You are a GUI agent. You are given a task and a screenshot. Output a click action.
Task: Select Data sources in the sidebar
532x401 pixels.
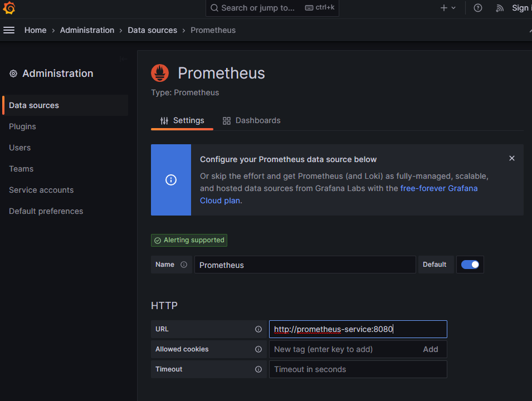click(x=65, y=105)
